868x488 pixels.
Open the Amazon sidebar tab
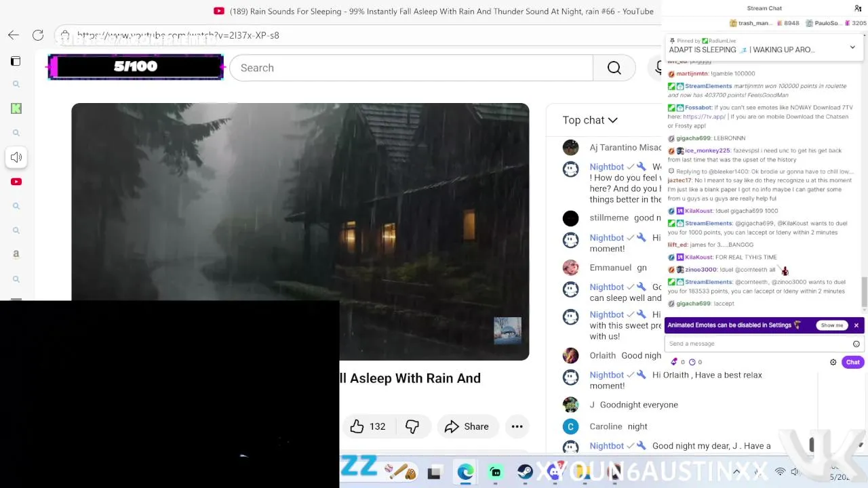[16, 254]
